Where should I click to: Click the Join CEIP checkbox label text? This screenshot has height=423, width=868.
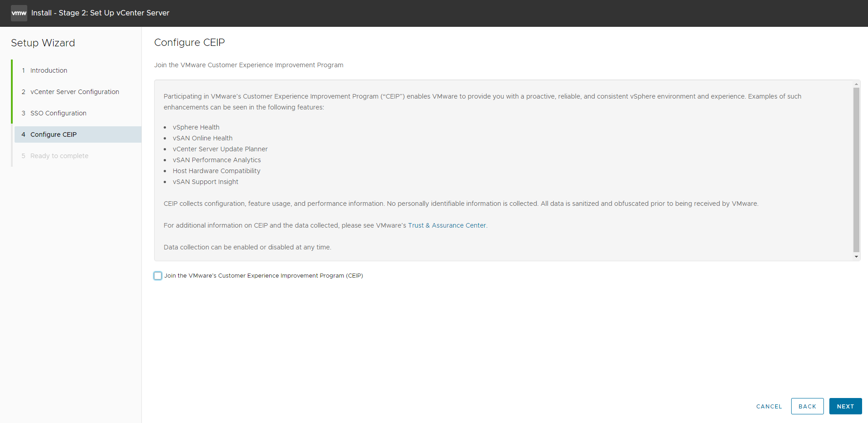pyautogui.click(x=263, y=276)
